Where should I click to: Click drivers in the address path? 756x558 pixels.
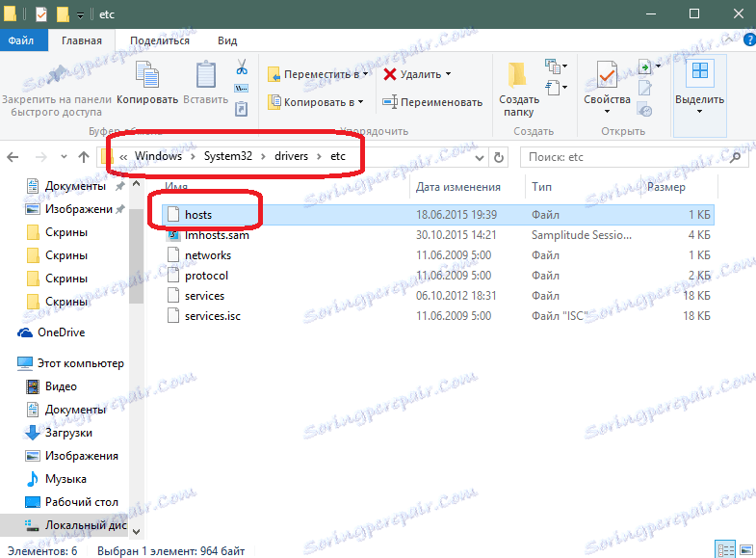[x=291, y=156]
